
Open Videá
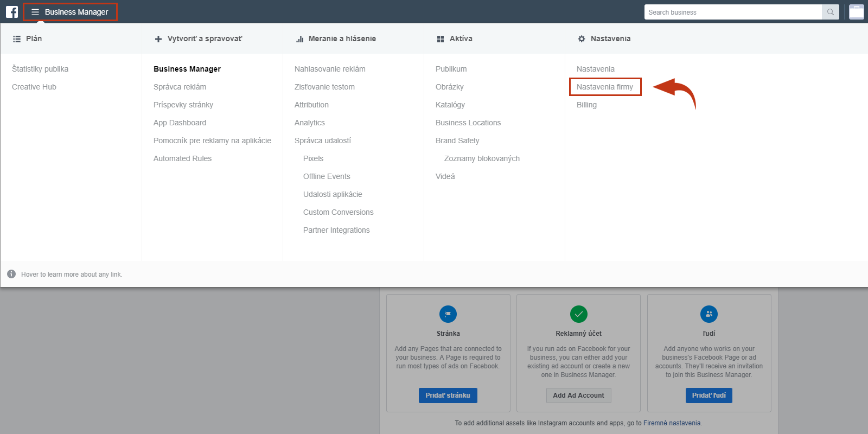445,176
